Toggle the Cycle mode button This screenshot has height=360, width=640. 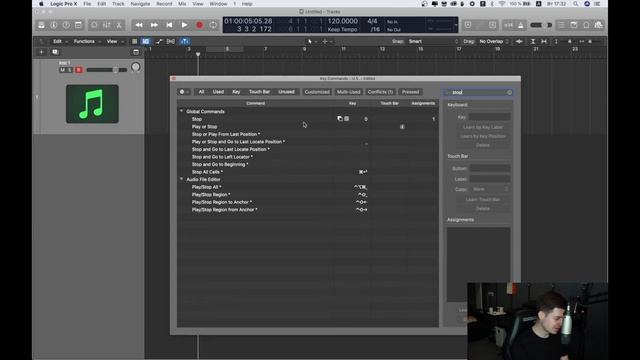click(213, 25)
